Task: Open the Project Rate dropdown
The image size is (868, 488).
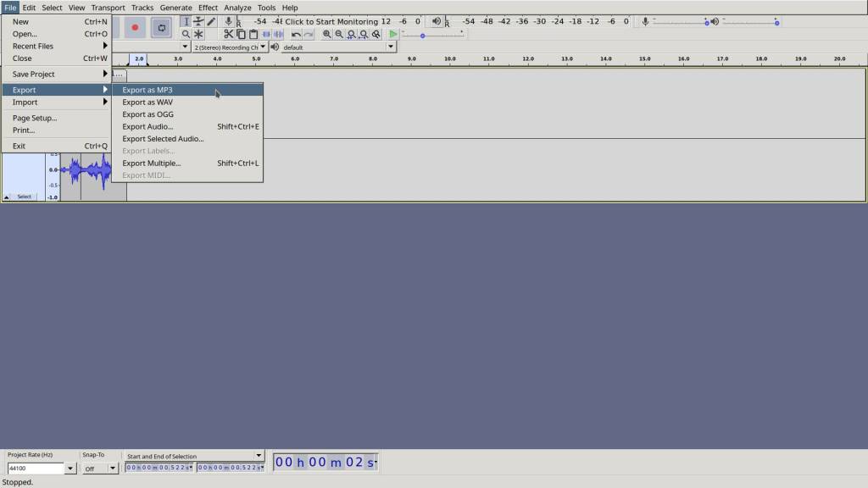Action: point(70,468)
